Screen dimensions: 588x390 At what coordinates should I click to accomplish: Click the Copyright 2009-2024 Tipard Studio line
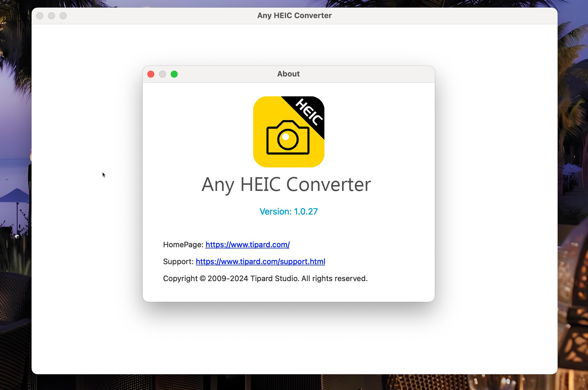pos(265,278)
